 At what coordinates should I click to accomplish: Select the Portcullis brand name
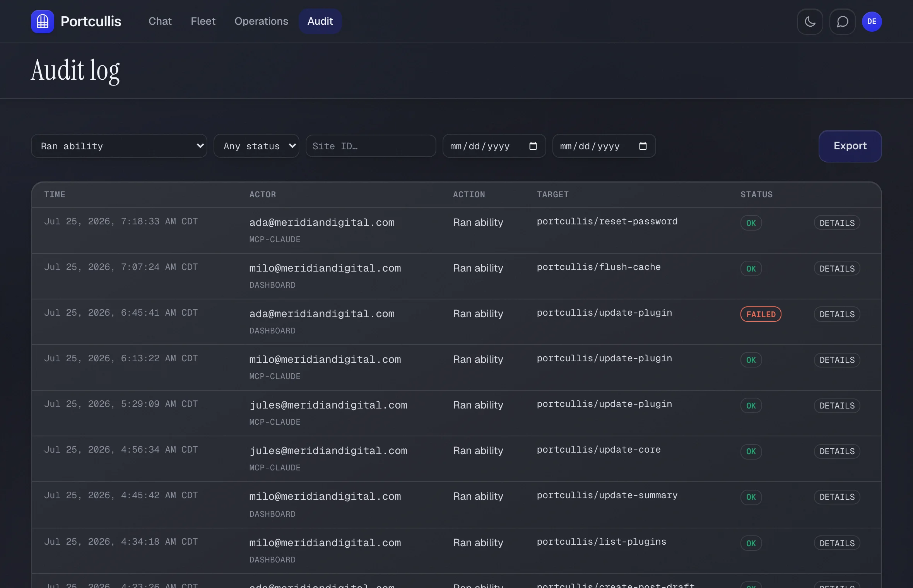pyautogui.click(x=91, y=22)
